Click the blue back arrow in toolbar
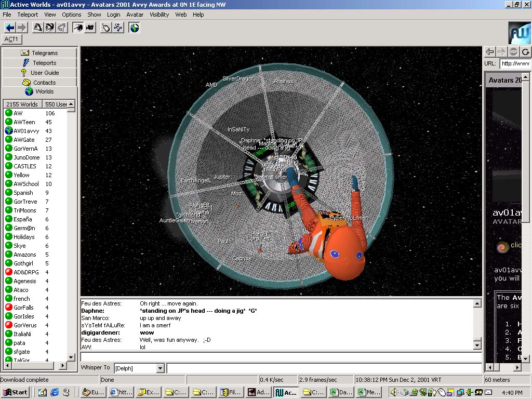Screen dimensions: 532x399 10,28
